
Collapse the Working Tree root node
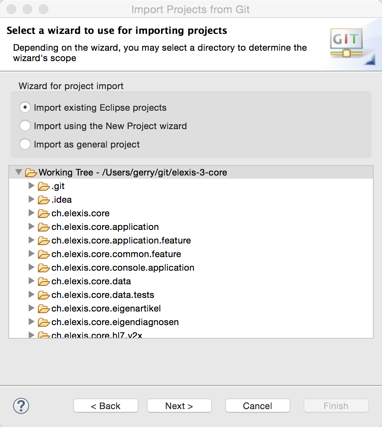(x=19, y=172)
